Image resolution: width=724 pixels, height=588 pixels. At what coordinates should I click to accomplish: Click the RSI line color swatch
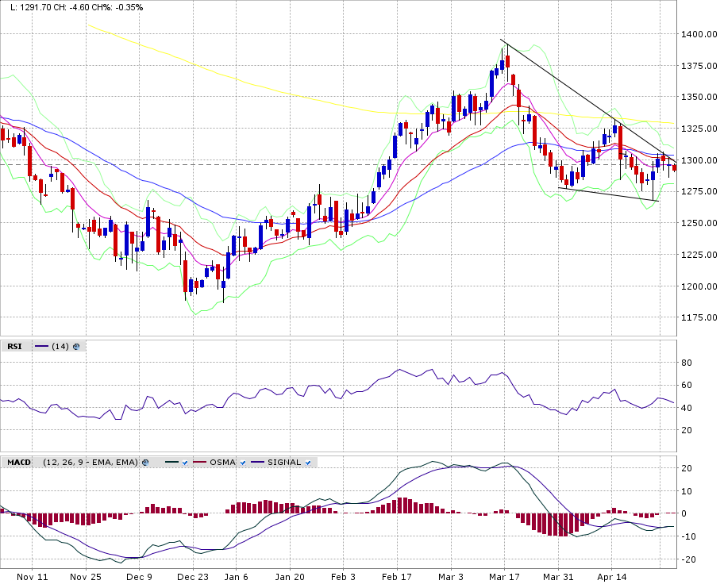(42, 346)
